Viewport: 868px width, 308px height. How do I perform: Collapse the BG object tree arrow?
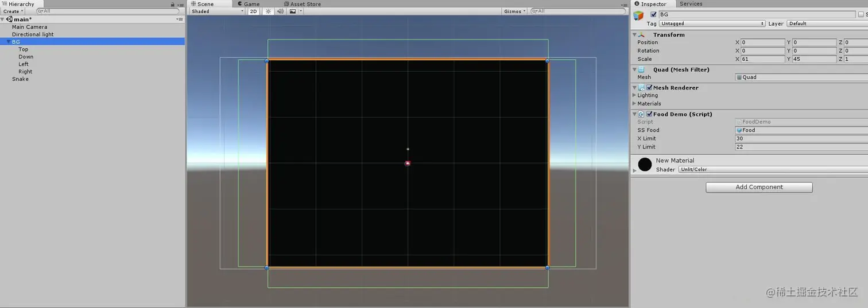(x=8, y=42)
